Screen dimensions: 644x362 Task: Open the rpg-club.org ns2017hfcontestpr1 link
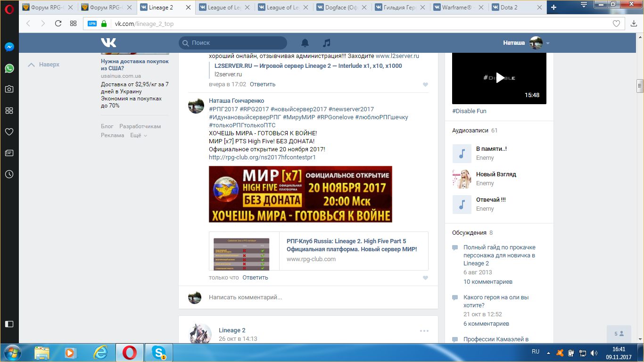pyautogui.click(x=262, y=157)
